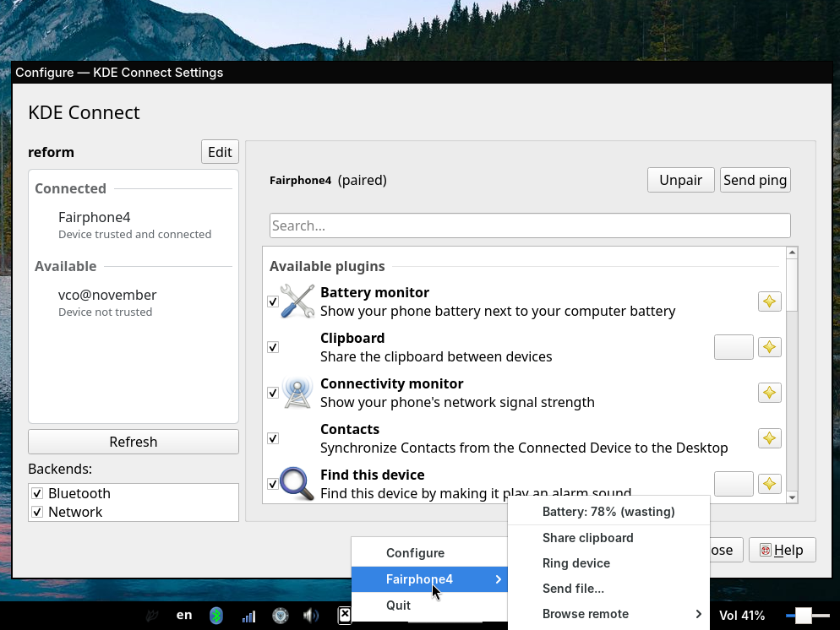The width and height of the screenshot is (840, 630).
Task: Uncheck the Bluetooth backend
Action: (37, 493)
